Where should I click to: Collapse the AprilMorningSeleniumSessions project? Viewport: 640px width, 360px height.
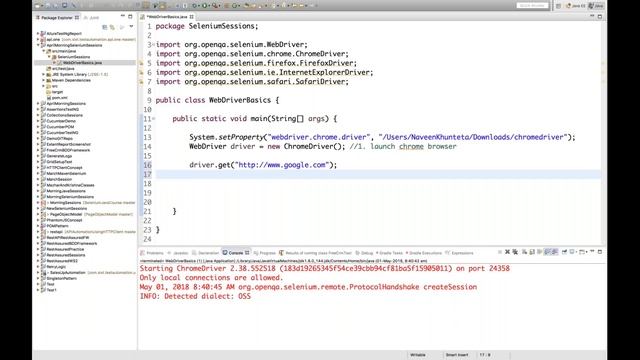(x=38, y=45)
